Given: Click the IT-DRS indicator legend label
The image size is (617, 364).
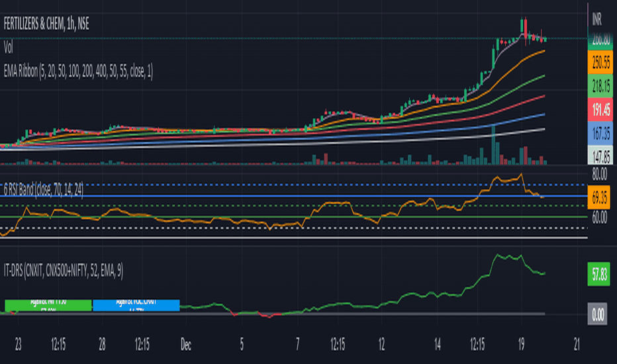Looking at the screenshot, I should pos(63,271).
